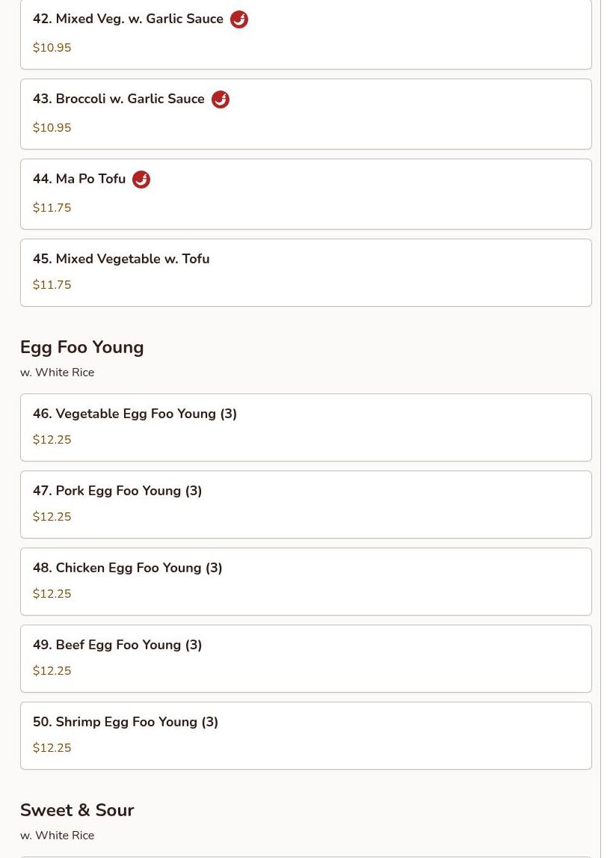Pick 48. Chicken Egg Foo Young
The height and width of the screenshot is (858, 616).
pyautogui.click(x=128, y=568)
